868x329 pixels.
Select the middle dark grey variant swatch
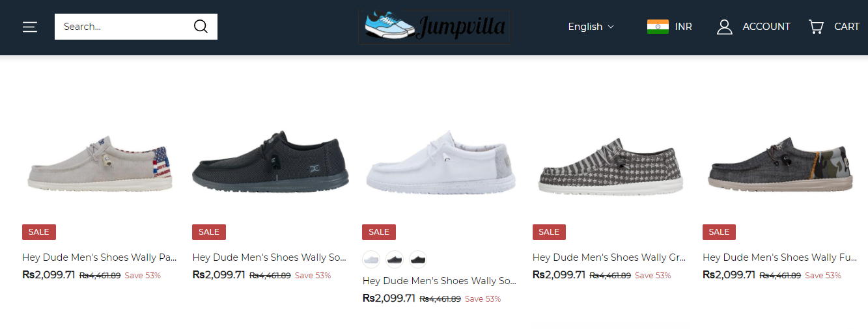pos(395,259)
